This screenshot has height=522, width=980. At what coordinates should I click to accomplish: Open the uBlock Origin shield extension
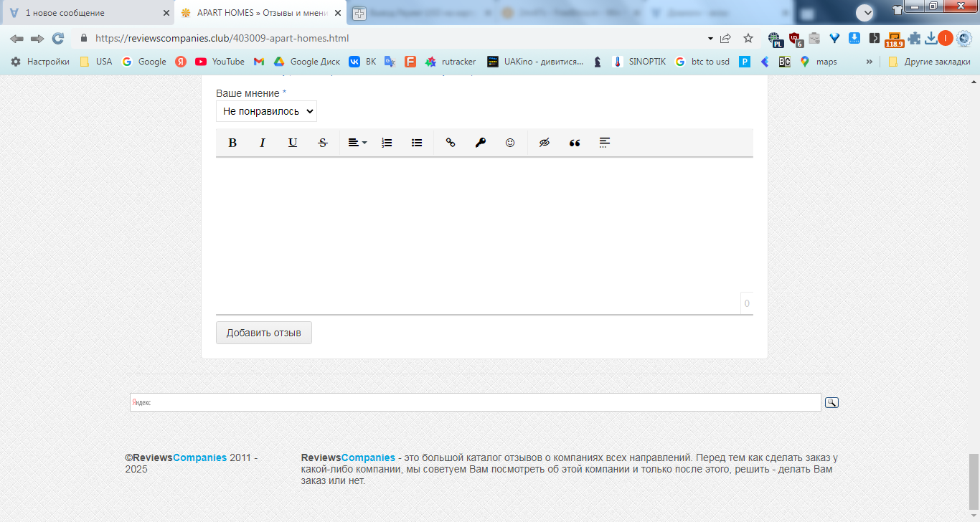click(x=795, y=39)
